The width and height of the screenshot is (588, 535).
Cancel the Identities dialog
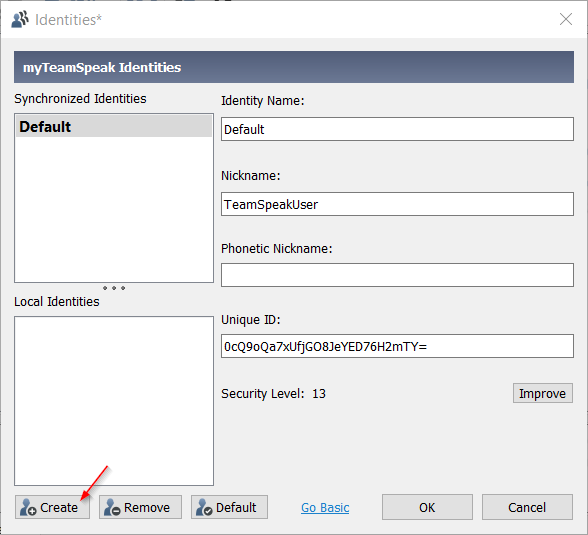point(527,507)
